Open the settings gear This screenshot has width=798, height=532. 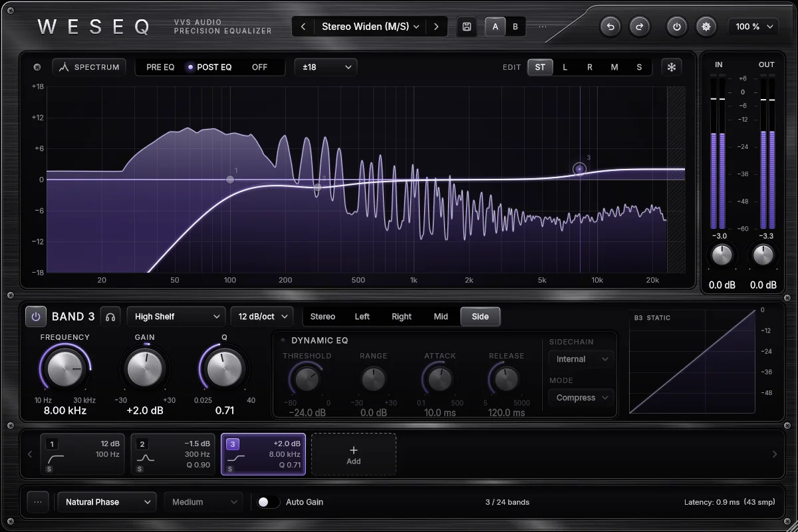tap(706, 27)
